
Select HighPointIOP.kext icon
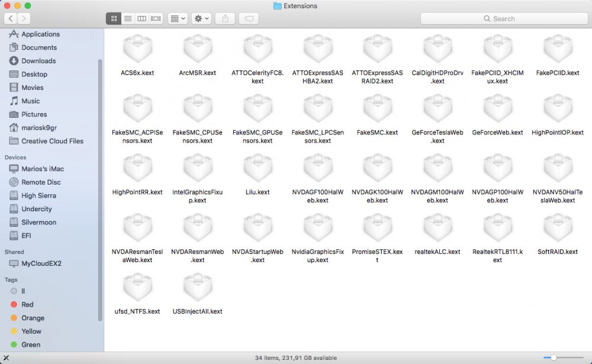pyautogui.click(x=558, y=109)
